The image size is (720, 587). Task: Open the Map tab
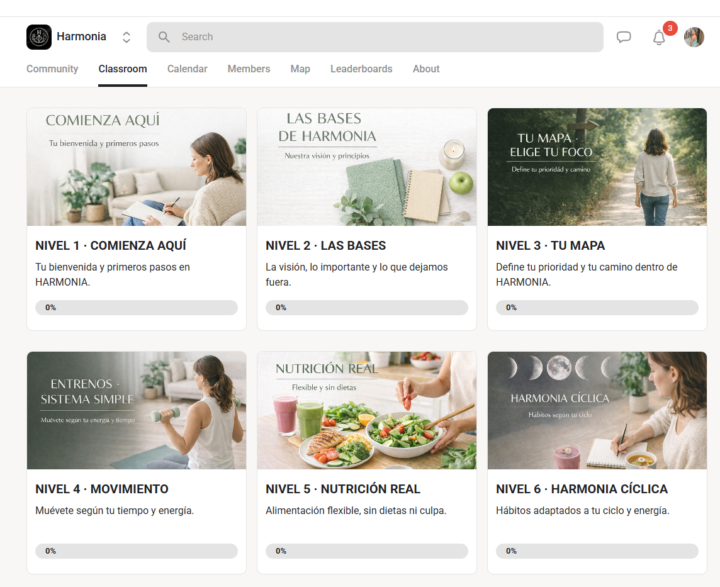pos(300,69)
